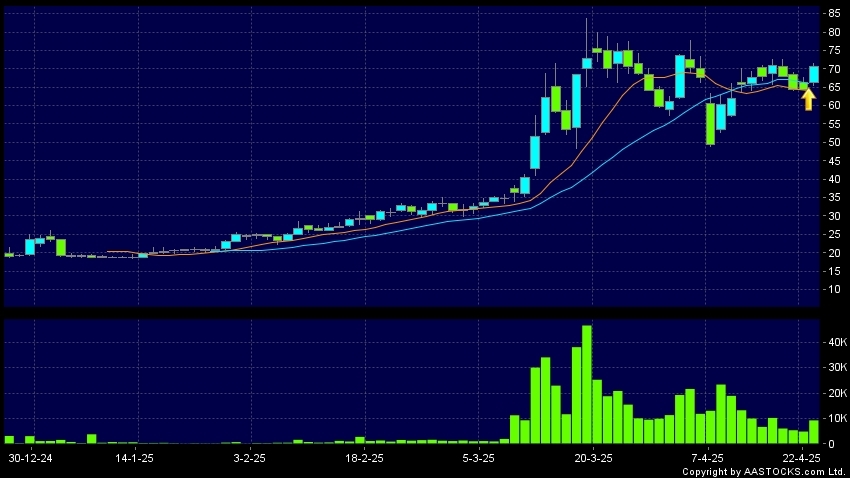The height and width of the screenshot is (478, 850).
Task: Select the 3-2-25 date label
Action: [x=249, y=458]
